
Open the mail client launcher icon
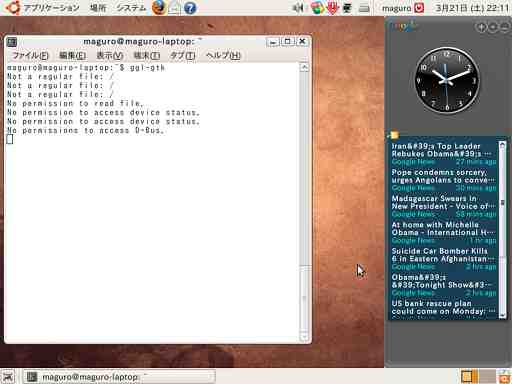point(175,7)
